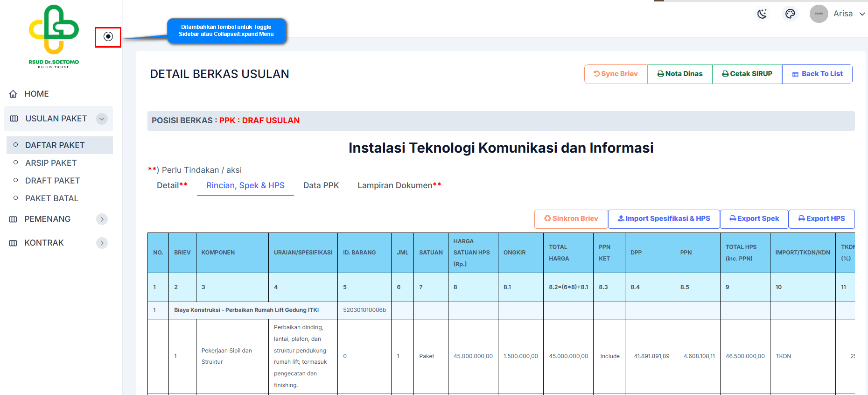
Task: Toggle the sidebar collapse button
Action: tap(108, 36)
